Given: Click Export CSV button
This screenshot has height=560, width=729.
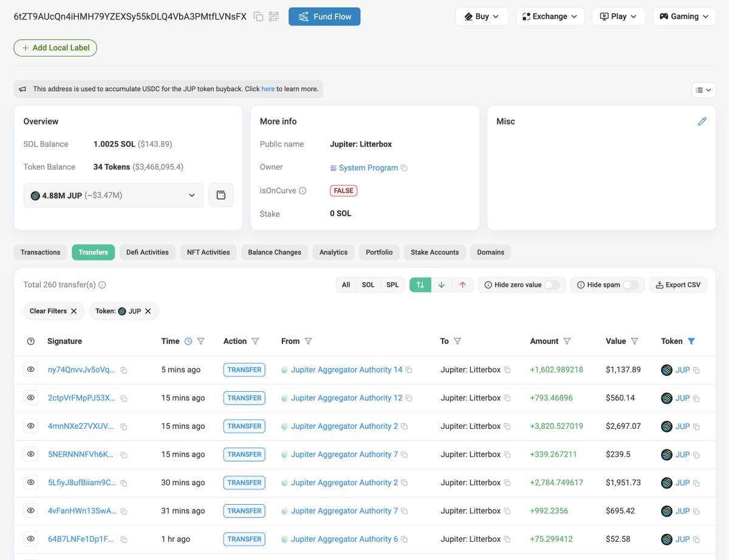Looking at the screenshot, I should (x=678, y=285).
